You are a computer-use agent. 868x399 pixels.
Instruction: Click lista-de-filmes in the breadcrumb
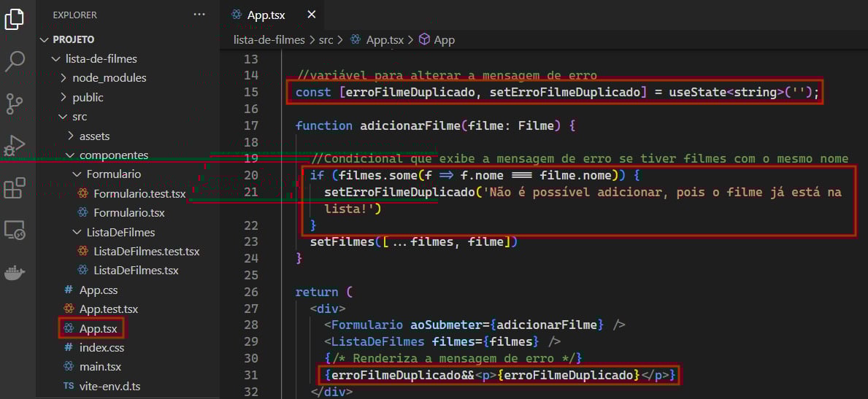[269, 40]
